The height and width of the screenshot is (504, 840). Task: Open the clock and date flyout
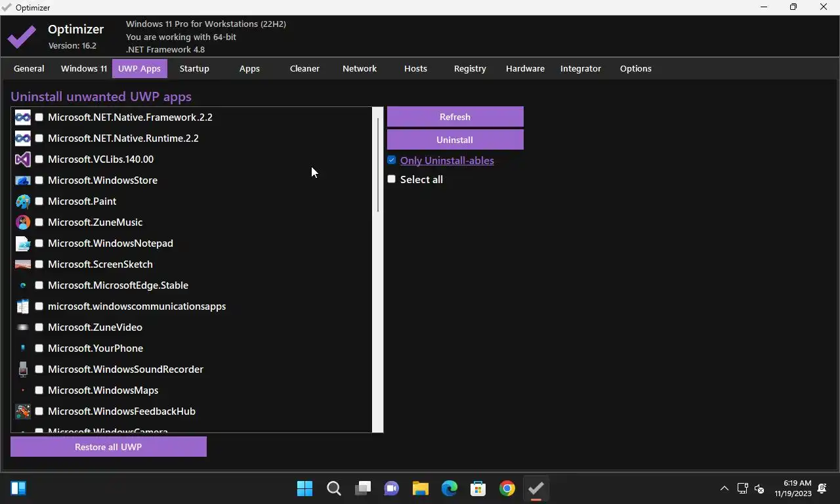click(793, 488)
